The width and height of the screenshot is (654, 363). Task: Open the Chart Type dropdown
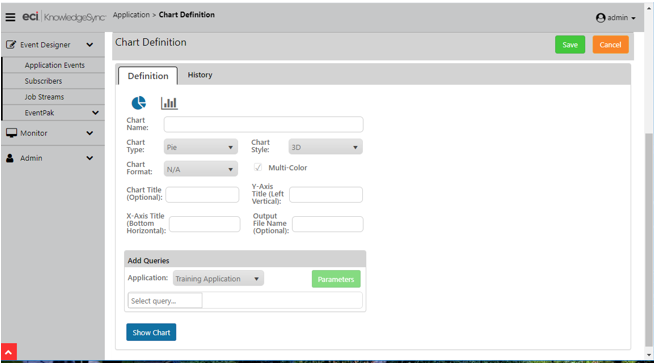[201, 147]
